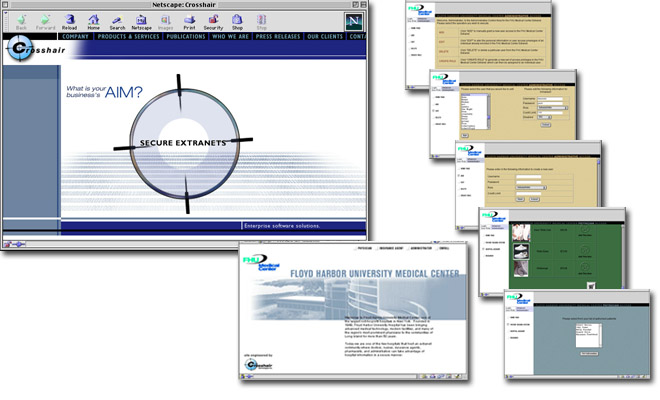
Task: Click the Password field in the create-user window
Action: coord(528,182)
